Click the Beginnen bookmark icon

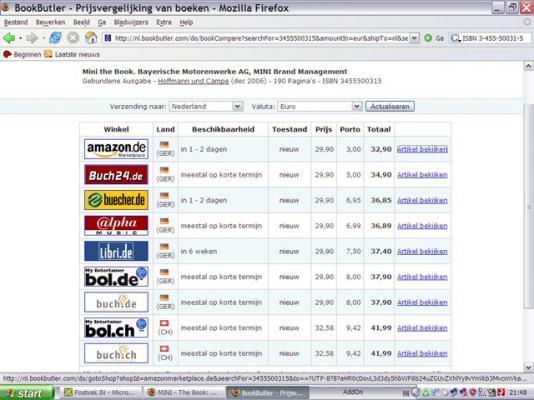click(x=7, y=54)
